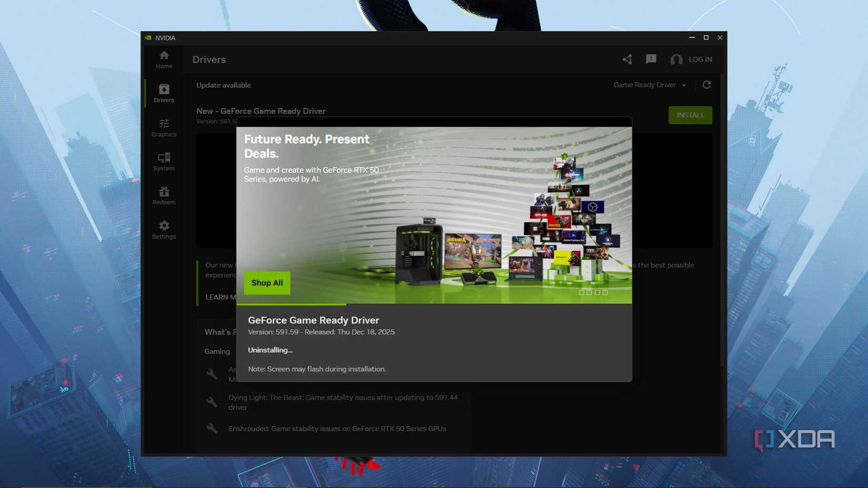This screenshot has height=488, width=868.
Task: Select the second carousel dot indicator
Action: (x=589, y=292)
